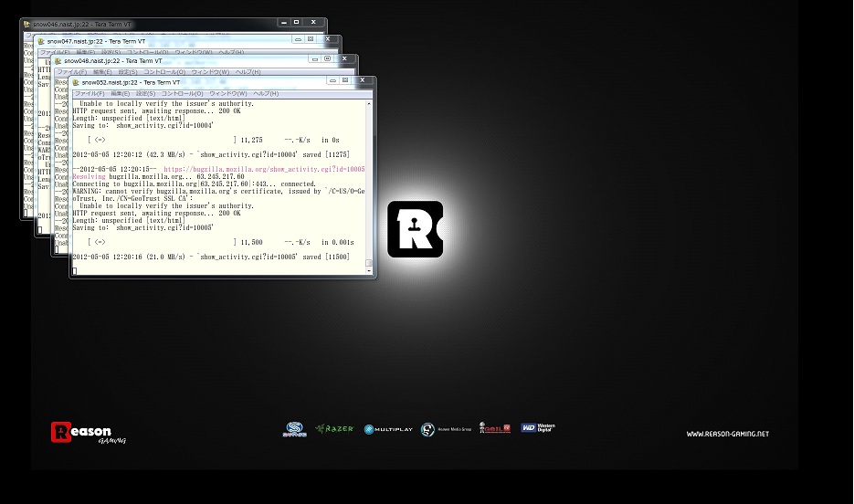The height and width of the screenshot is (504, 854).
Task: Maximize the snow047.naist.jp Tera Term window
Action: (x=311, y=39)
